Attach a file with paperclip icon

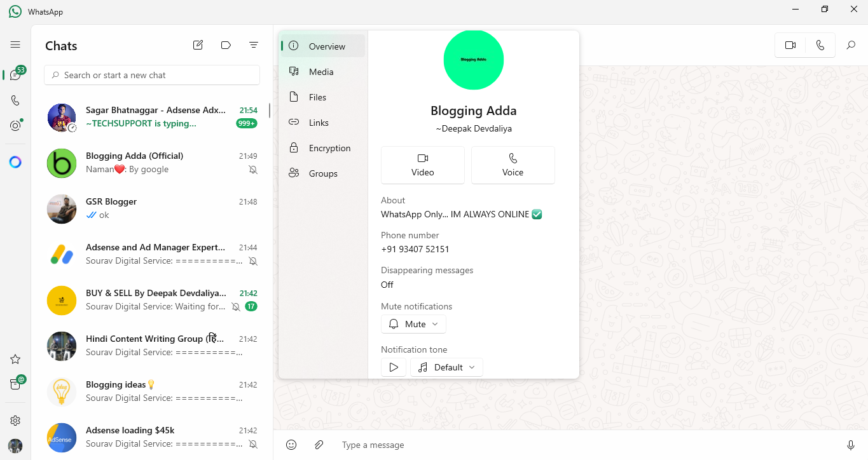pos(319,445)
